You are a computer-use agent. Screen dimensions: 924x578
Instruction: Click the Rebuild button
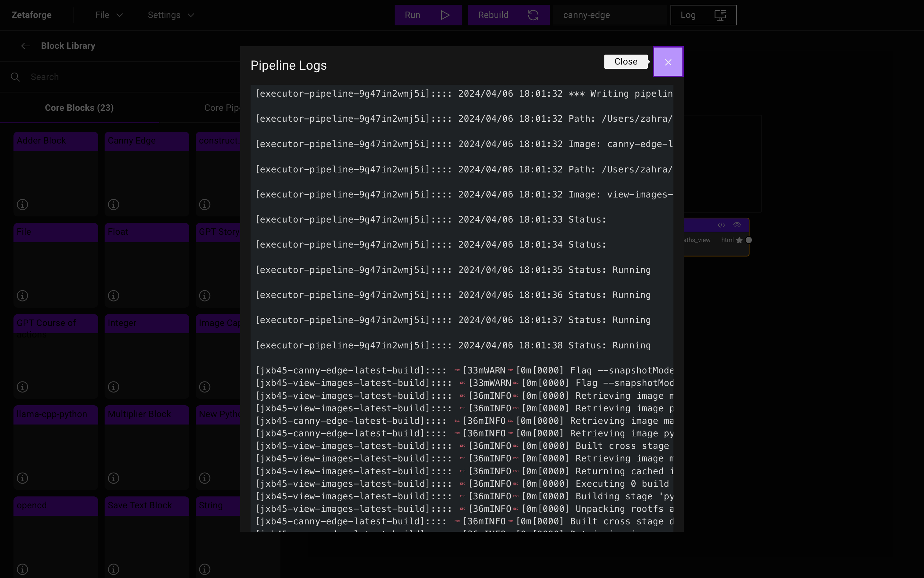click(509, 15)
